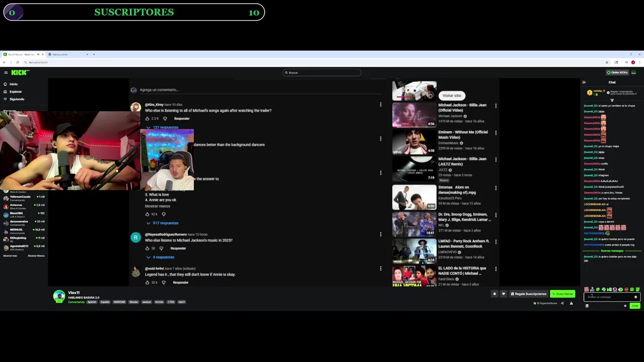
Task: Open the user profile avatar menu
Action: 634,72
